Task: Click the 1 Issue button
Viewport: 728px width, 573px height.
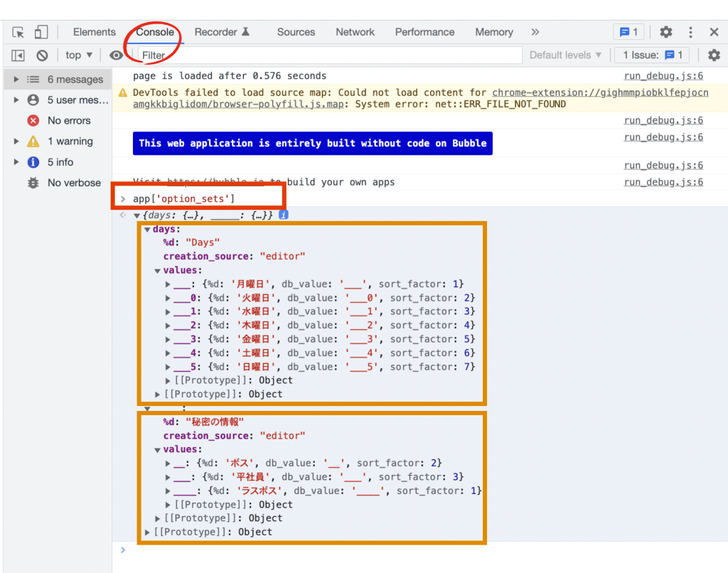Action: click(652, 55)
